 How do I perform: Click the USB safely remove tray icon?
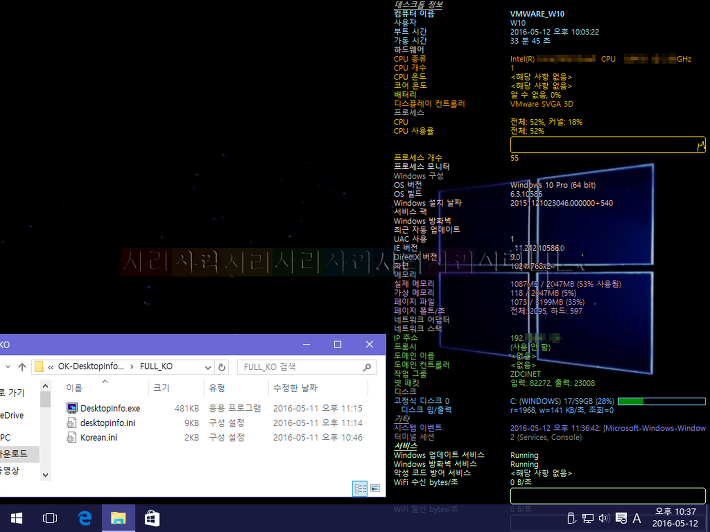571,518
